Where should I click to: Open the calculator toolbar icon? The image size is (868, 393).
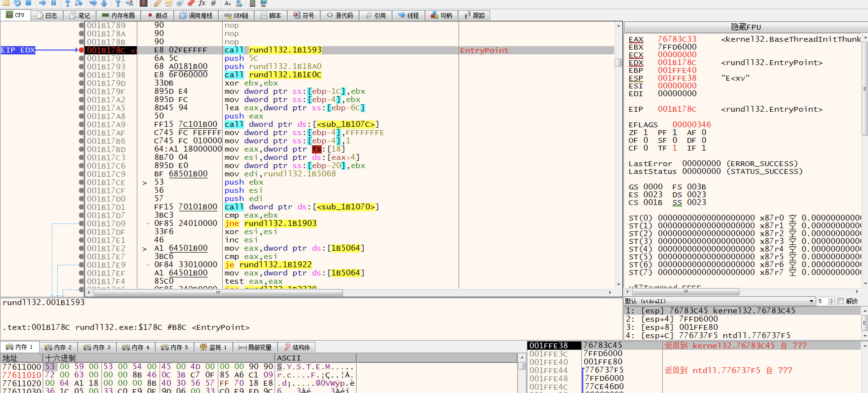pos(252,3)
